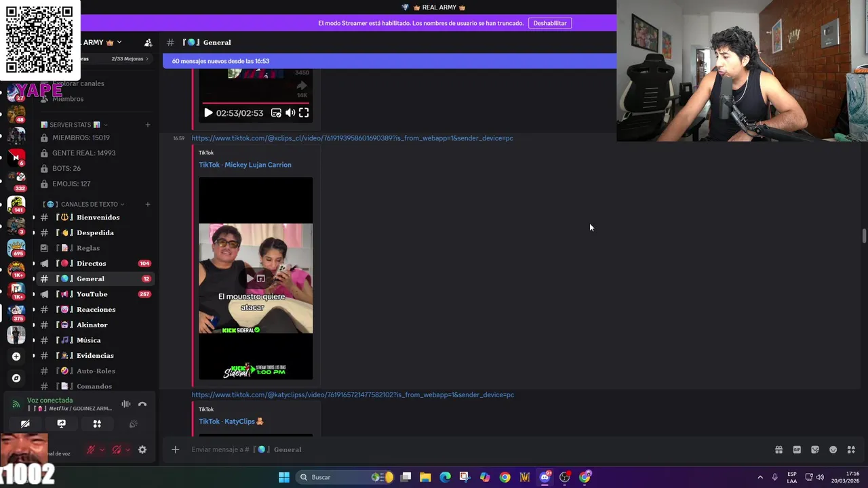The height and width of the screenshot is (488, 868).
Task: Open emoji picker in message bar
Action: (833, 449)
